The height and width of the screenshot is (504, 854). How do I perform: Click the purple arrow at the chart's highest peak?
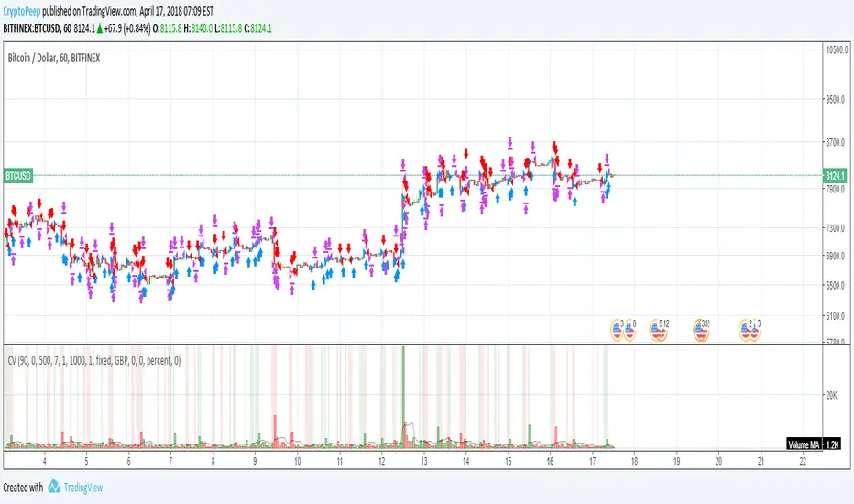510,144
